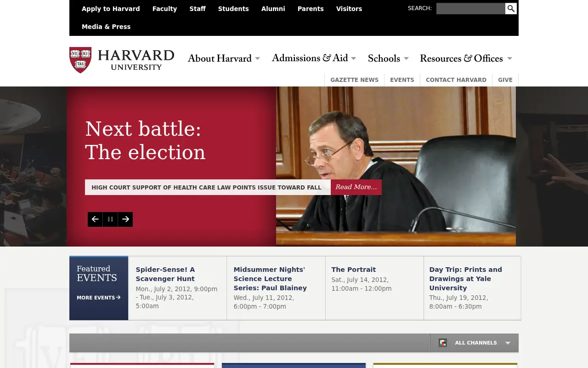Click the judge photo in slideshow

396,167
